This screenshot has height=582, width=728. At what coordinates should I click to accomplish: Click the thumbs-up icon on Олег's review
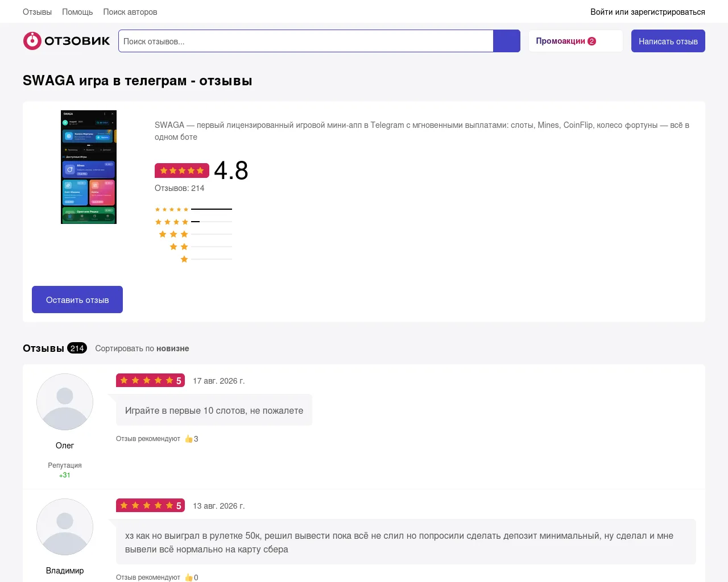pyautogui.click(x=189, y=439)
